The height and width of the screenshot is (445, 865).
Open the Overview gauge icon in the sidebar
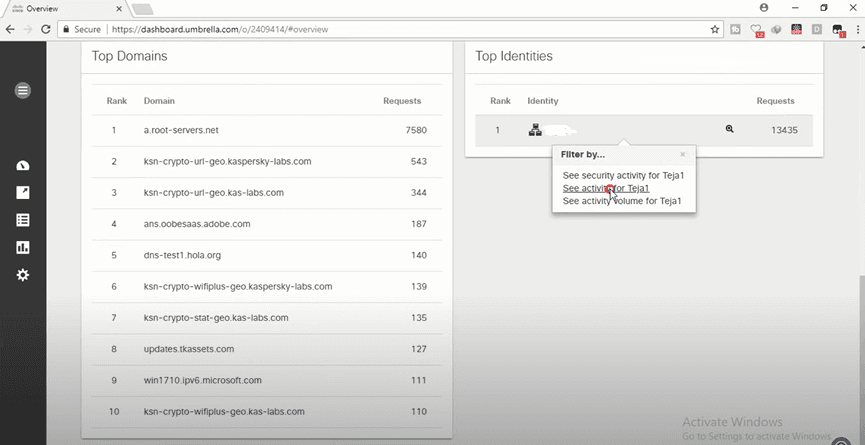point(23,165)
